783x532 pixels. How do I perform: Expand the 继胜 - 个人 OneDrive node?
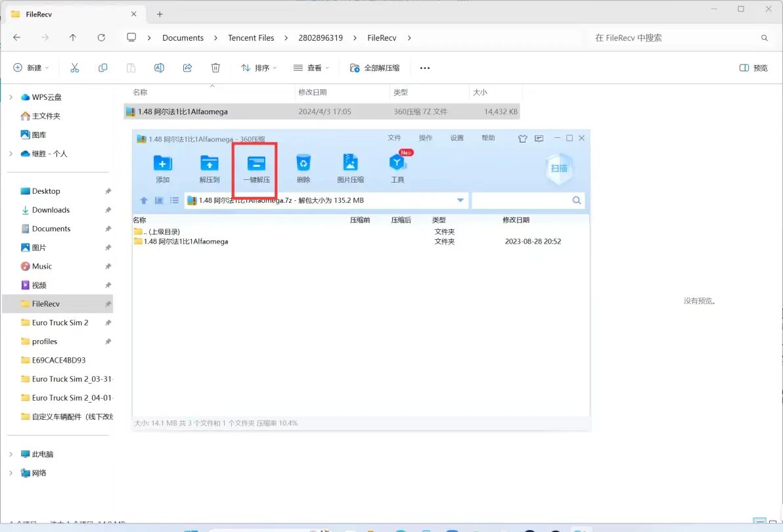click(x=11, y=154)
